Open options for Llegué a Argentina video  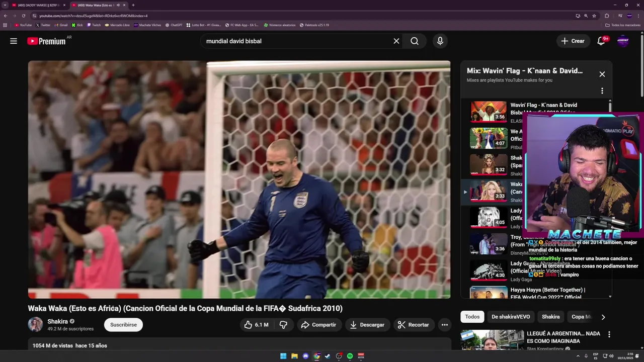[x=609, y=334]
